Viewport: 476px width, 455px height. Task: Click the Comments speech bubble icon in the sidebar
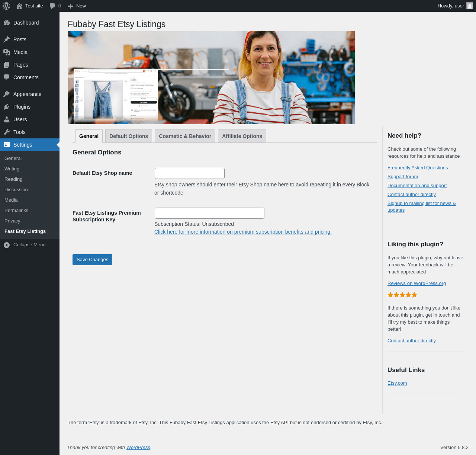click(x=7, y=77)
